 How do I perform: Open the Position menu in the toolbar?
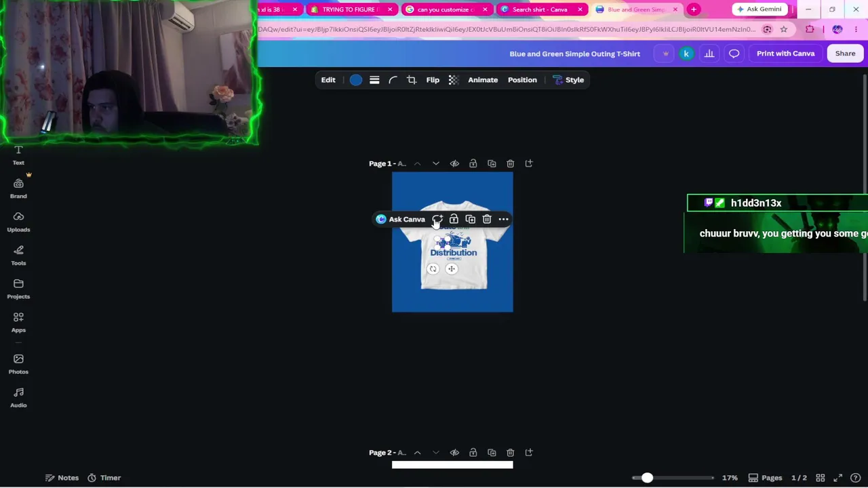[x=522, y=80]
